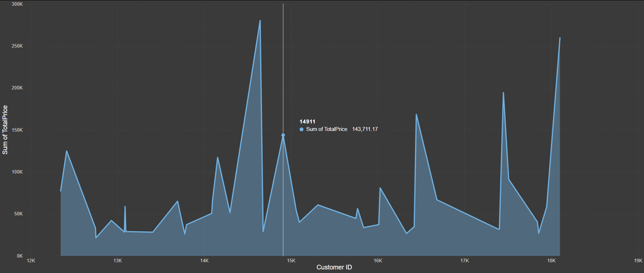Screen dimensions: 644x273
Task: Click the rightmost peak near 260K
Action: pyautogui.click(x=560, y=38)
